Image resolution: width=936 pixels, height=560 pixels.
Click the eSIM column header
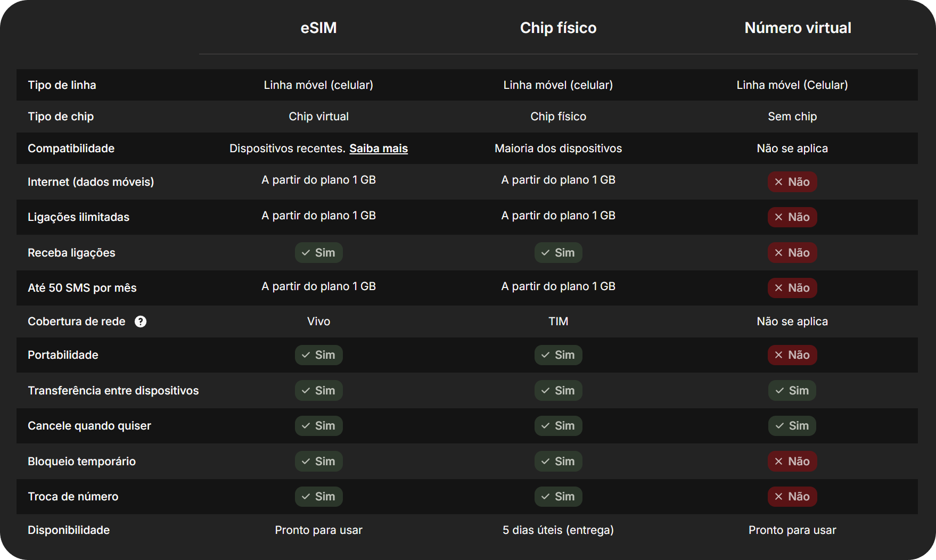click(x=318, y=28)
